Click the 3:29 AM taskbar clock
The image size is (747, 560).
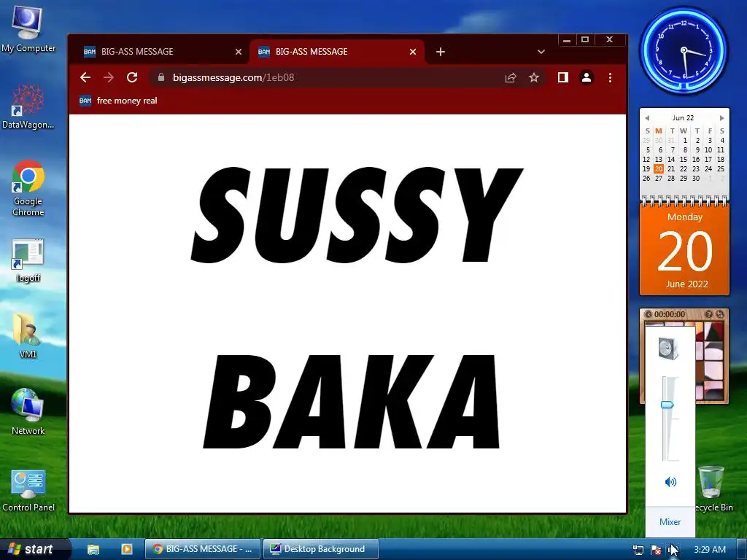pyautogui.click(x=710, y=550)
